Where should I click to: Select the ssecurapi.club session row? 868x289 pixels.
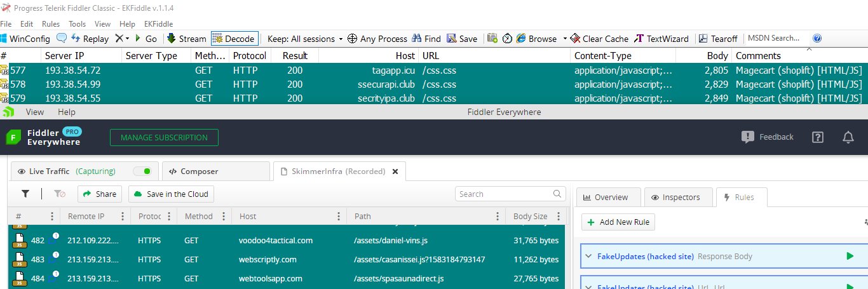(x=434, y=84)
